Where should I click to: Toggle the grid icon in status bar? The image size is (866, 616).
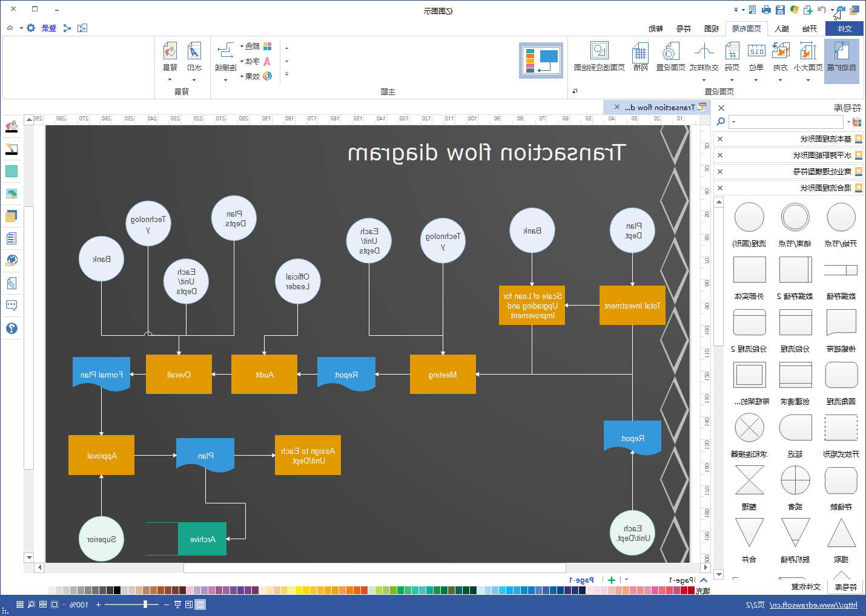[20, 604]
